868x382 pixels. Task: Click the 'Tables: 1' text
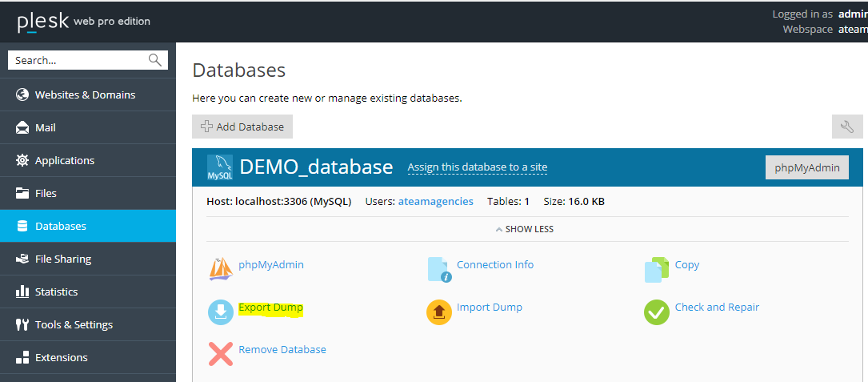[508, 201]
